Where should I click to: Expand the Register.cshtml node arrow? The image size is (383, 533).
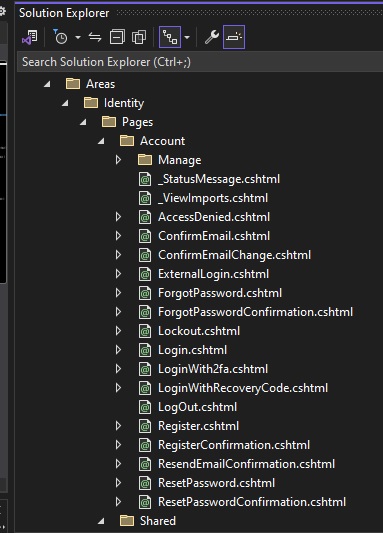118,426
